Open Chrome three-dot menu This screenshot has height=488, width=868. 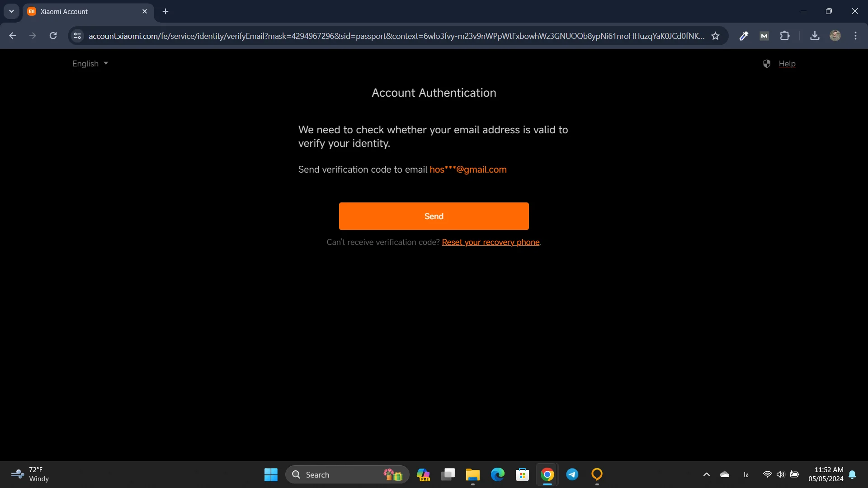pyautogui.click(x=855, y=36)
